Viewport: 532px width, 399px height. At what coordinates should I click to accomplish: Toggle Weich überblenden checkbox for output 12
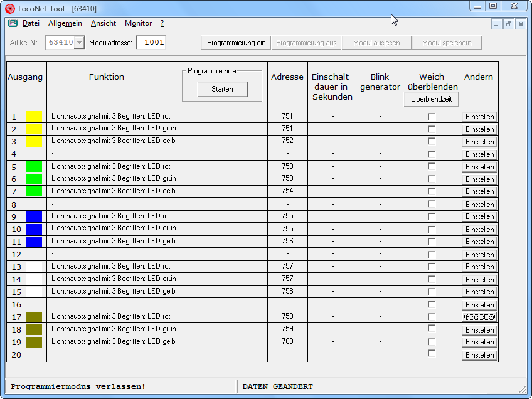pos(432,255)
